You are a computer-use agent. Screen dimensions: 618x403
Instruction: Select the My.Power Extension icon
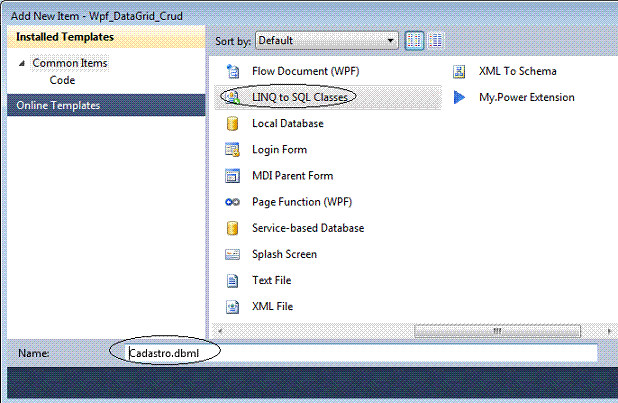(x=460, y=98)
